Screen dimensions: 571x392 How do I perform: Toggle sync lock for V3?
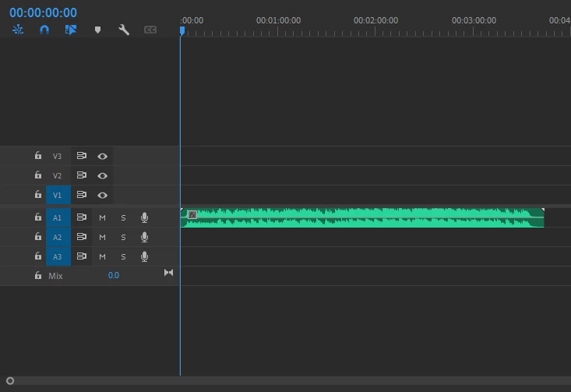[x=82, y=156]
